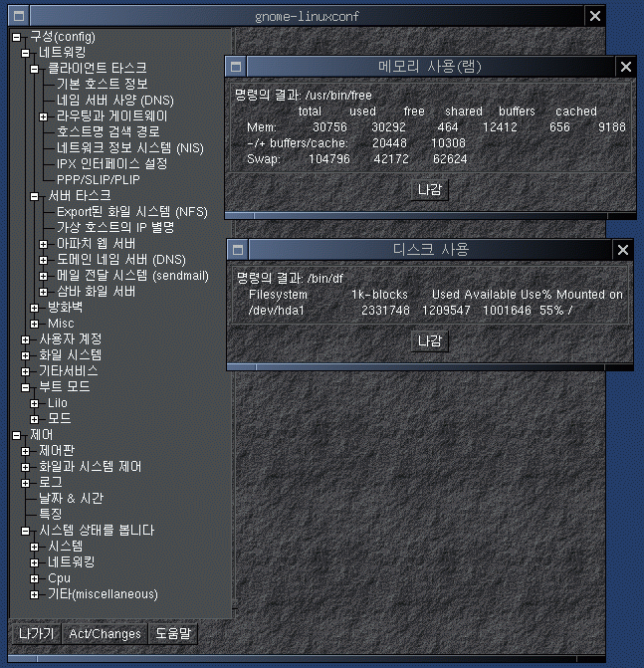
Task: Expand the Lilo node
Action: pyautogui.click(x=35, y=403)
